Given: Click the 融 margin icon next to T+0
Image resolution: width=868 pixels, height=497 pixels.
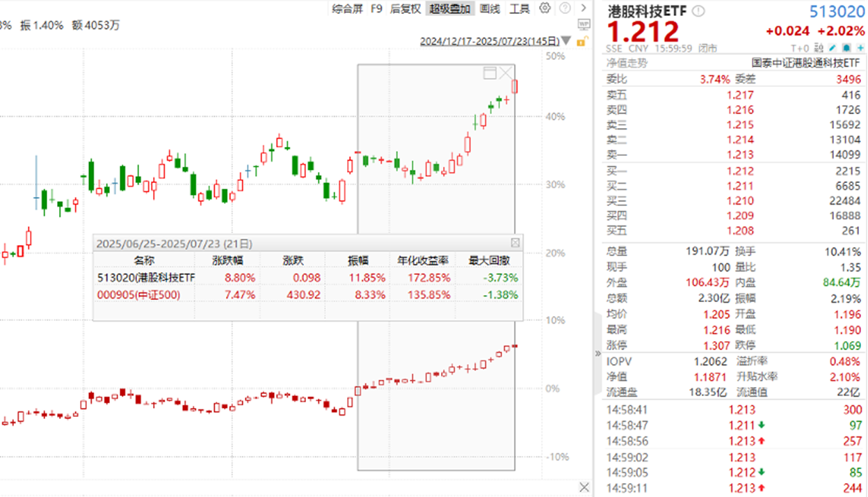Looking at the screenshot, I should tap(819, 49).
